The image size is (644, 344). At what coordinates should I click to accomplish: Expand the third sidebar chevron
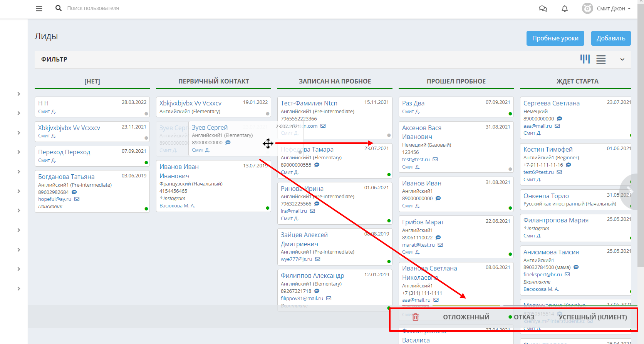pyautogui.click(x=19, y=133)
